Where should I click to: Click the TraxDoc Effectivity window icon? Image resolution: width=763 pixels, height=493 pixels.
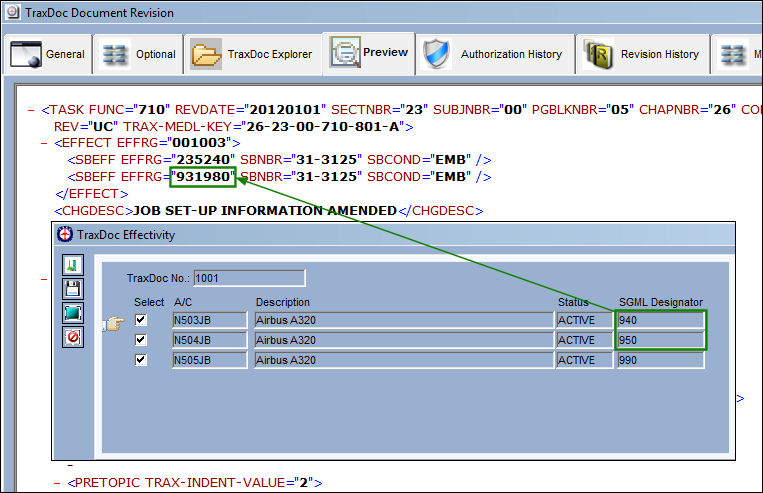click(65, 235)
